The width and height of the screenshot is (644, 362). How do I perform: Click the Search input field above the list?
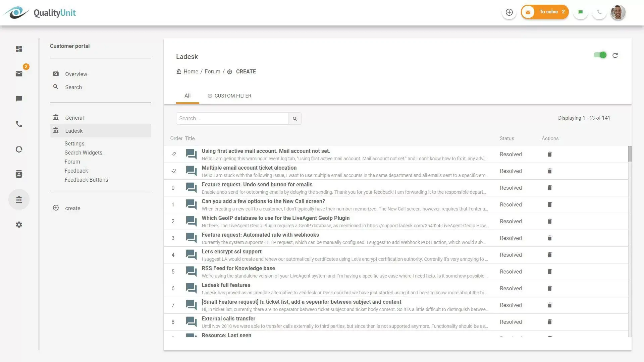click(232, 118)
